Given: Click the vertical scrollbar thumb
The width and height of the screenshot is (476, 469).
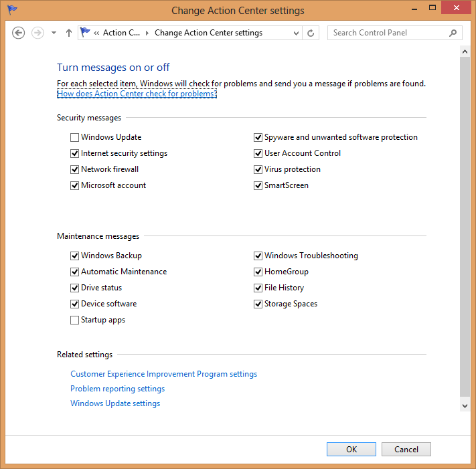Looking at the screenshot, I should click(x=465, y=227).
